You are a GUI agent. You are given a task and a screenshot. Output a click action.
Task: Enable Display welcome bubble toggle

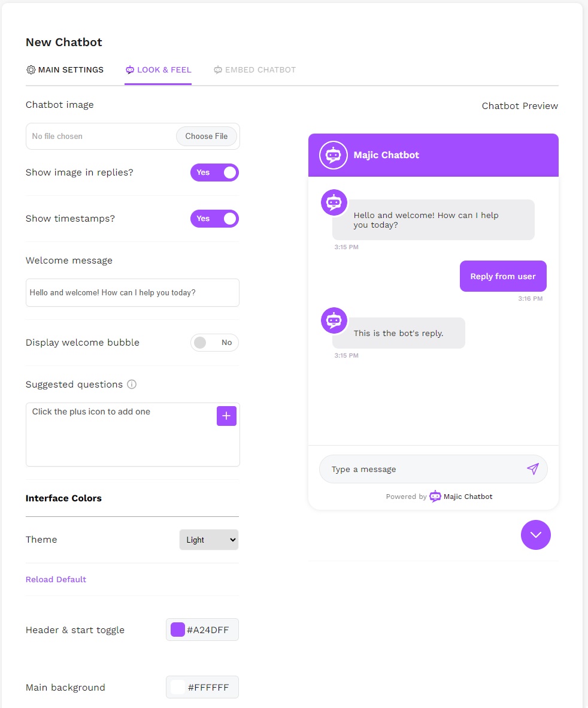coord(214,343)
